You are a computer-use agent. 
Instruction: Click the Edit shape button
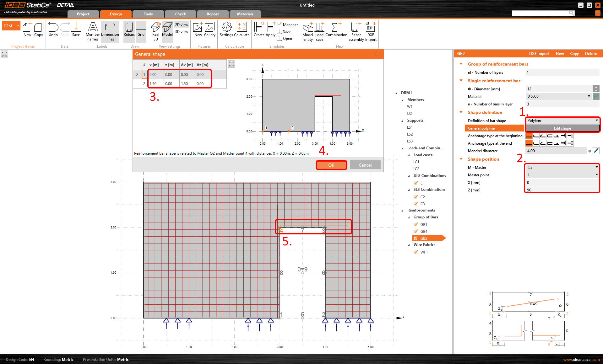click(x=562, y=128)
